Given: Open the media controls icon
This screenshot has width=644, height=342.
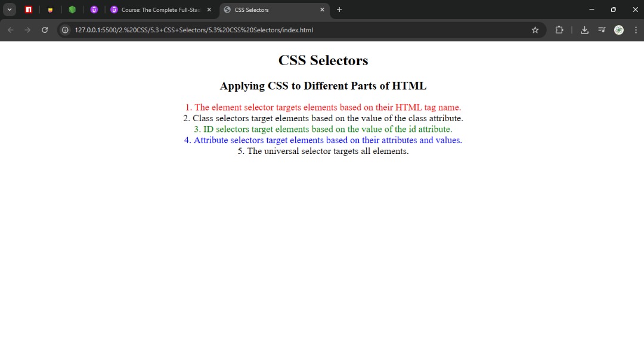Looking at the screenshot, I should (602, 30).
